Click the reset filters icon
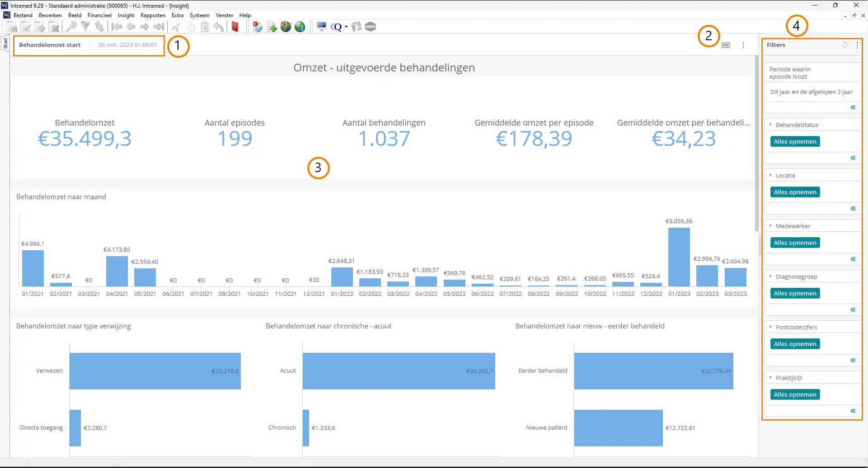Viewport: 868px width, 468px height. point(844,45)
